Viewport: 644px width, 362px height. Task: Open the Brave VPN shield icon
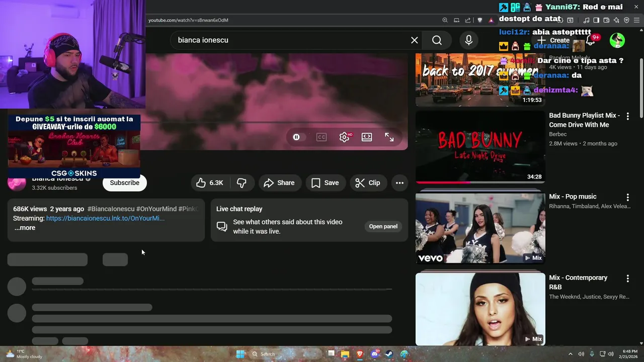point(626,20)
